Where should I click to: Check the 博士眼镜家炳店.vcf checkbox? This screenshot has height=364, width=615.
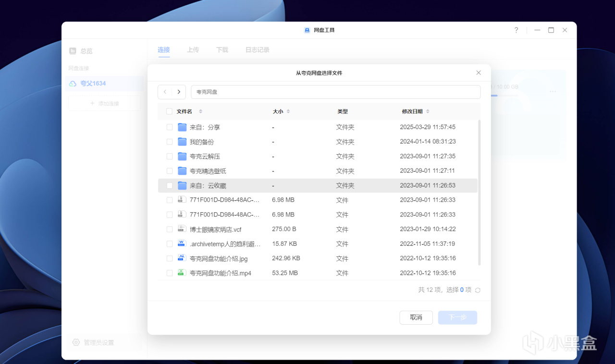tap(170, 229)
